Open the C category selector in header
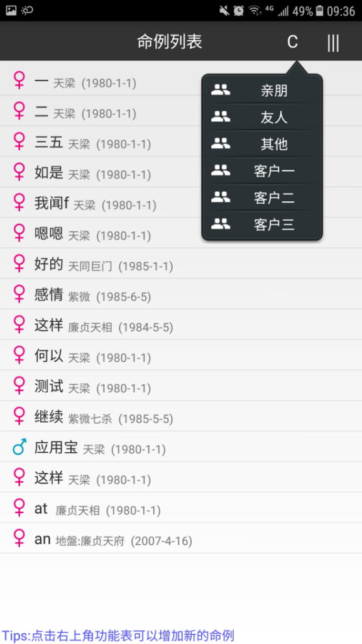The height and width of the screenshot is (644, 362). pos(292,42)
